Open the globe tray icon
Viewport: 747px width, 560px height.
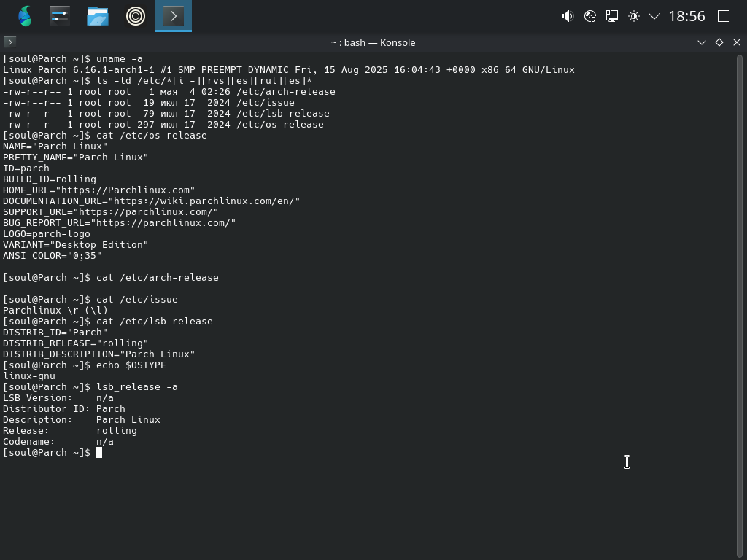pyautogui.click(x=589, y=16)
